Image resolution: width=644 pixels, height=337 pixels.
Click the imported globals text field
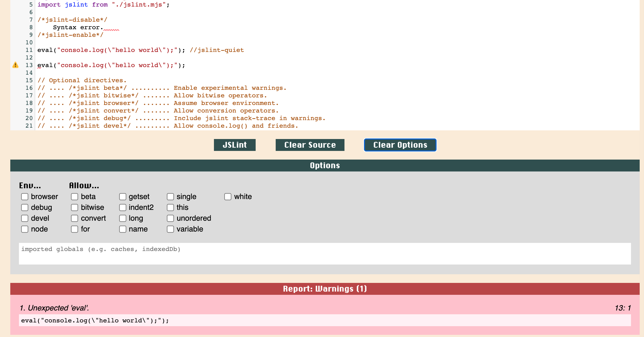click(x=324, y=253)
